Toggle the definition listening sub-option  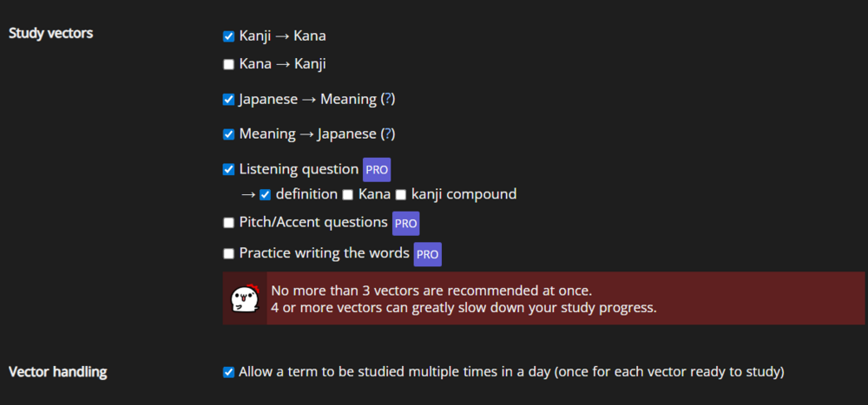(x=265, y=195)
